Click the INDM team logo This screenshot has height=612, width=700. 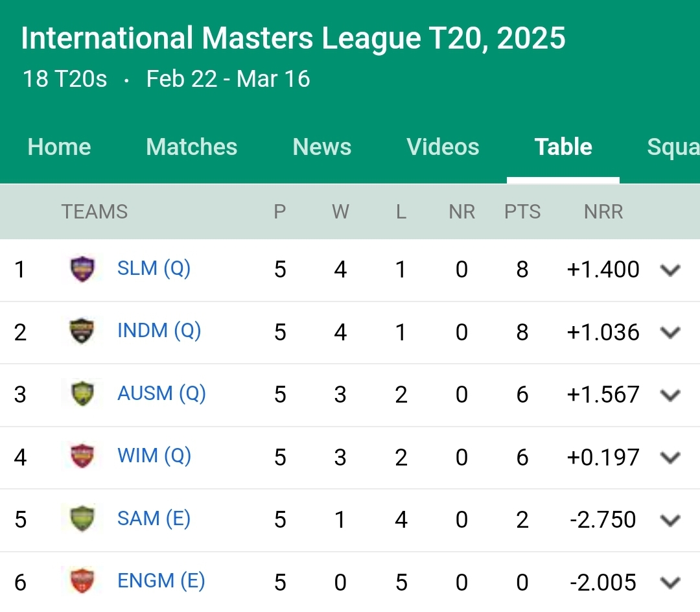pos(82,331)
